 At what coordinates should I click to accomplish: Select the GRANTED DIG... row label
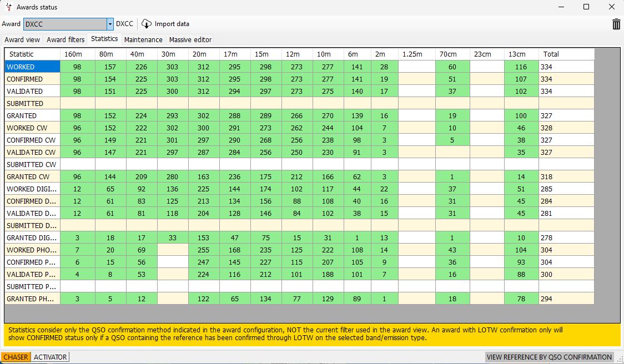(32, 237)
